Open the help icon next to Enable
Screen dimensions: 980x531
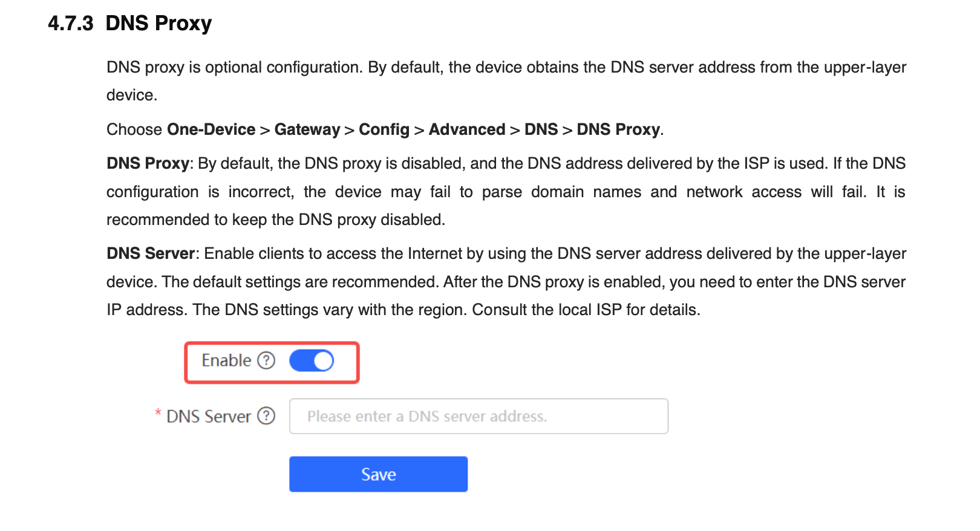266,360
